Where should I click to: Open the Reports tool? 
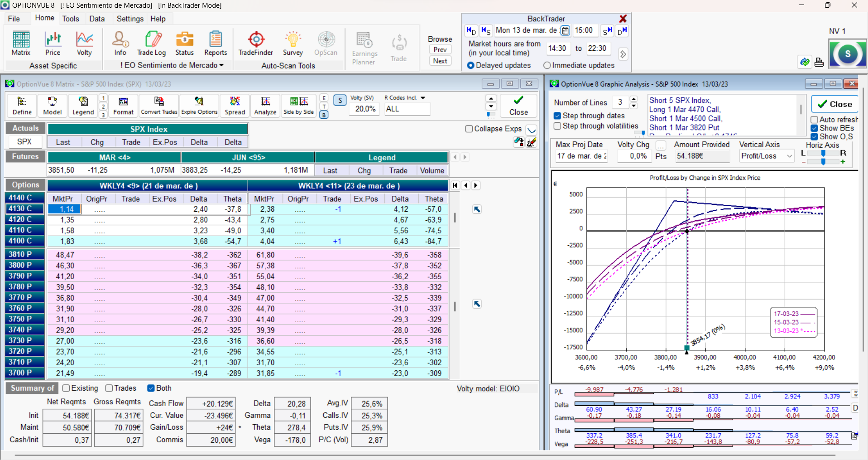(x=216, y=44)
